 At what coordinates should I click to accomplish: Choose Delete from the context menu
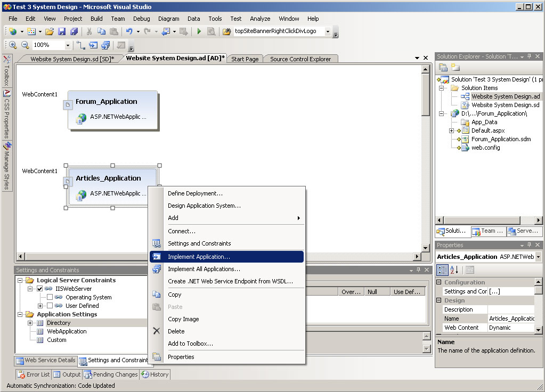pos(226,331)
